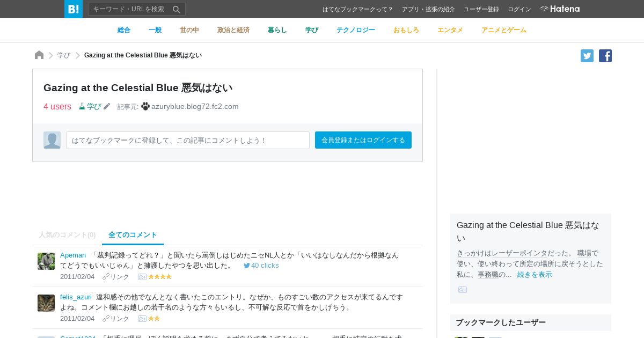
Task: Open 暮らし category tab
Action: click(x=277, y=30)
